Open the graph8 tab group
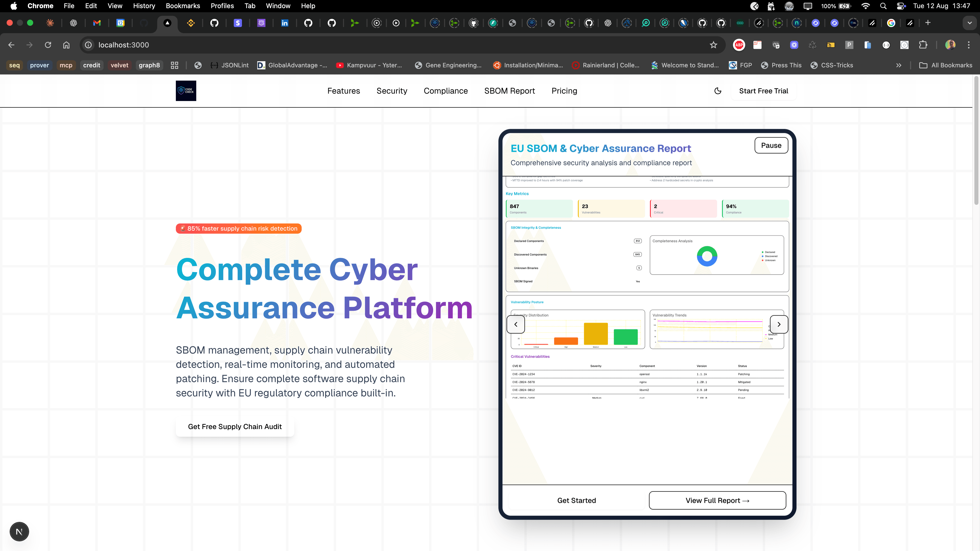Screen dimensions: 980x551 pyautogui.click(x=149, y=65)
